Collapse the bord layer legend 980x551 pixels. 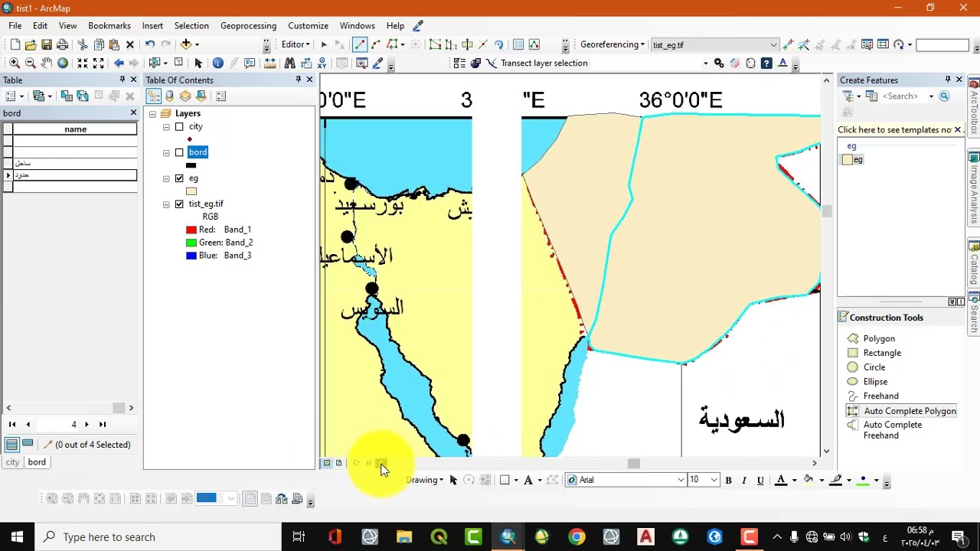click(166, 153)
